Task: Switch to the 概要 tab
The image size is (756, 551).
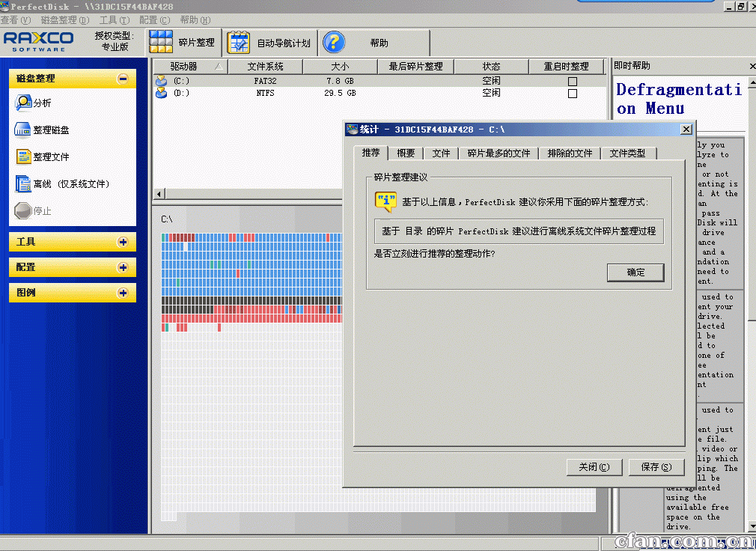Action: (406, 153)
